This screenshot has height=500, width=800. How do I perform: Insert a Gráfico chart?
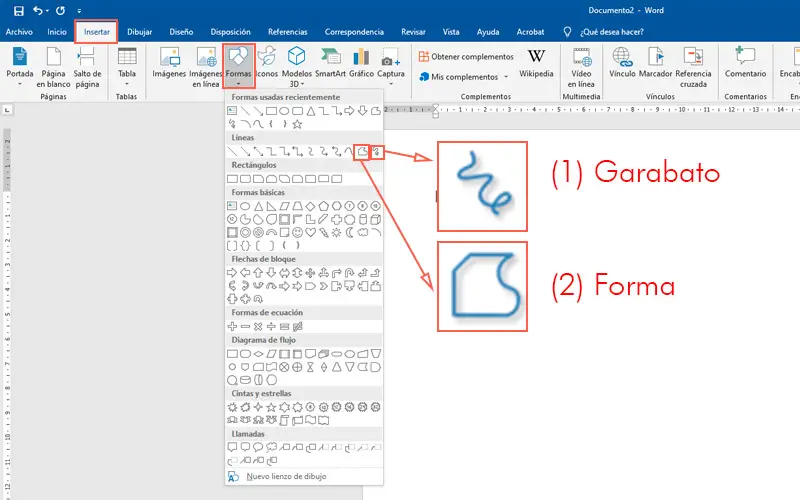tap(361, 63)
